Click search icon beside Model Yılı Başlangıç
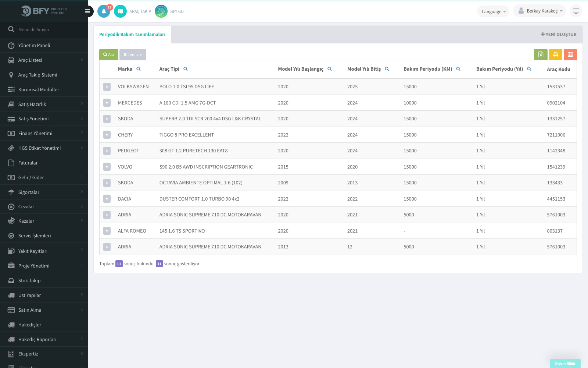Screen dimensions: 588x368 pyautogui.click(x=330, y=69)
